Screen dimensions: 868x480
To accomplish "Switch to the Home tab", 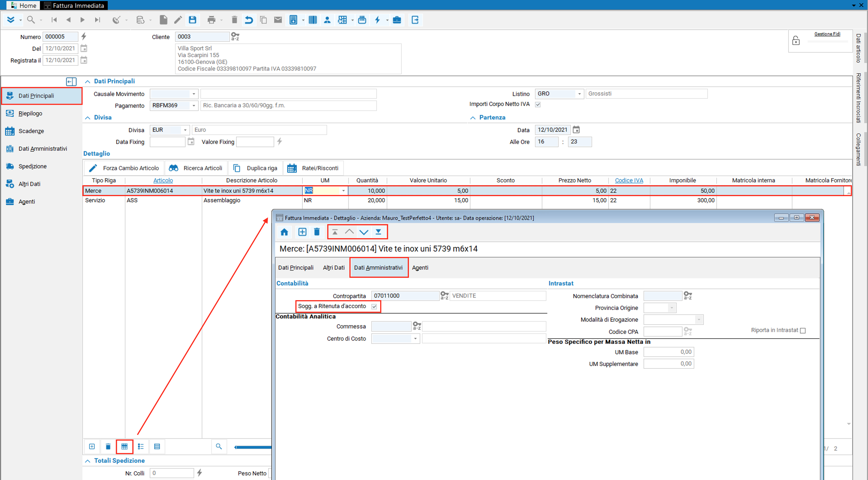I will [x=23, y=5].
